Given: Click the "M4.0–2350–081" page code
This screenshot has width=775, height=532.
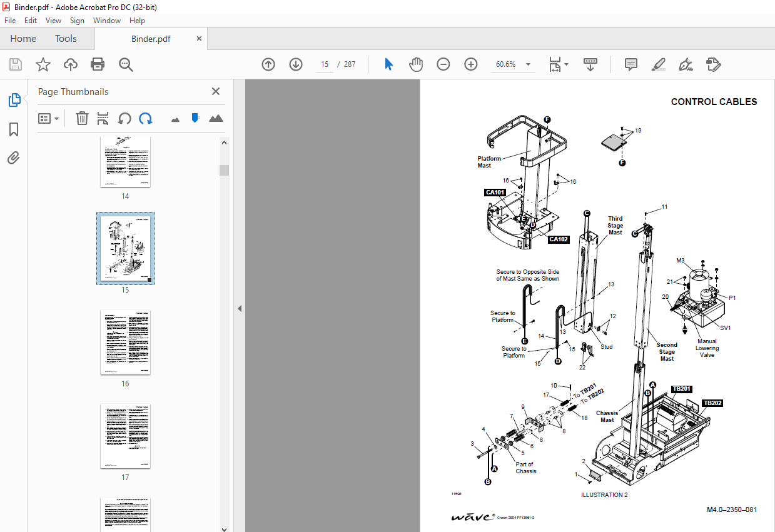Looking at the screenshot, I should (x=732, y=509).
